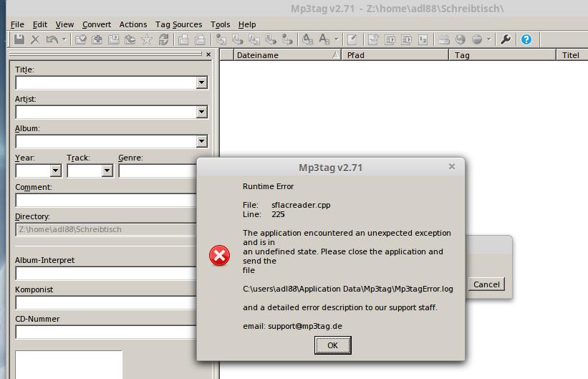Viewport: 588px width, 379px height.
Task: Sort by the Dateiname column header
Action: [x=287, y=55]
